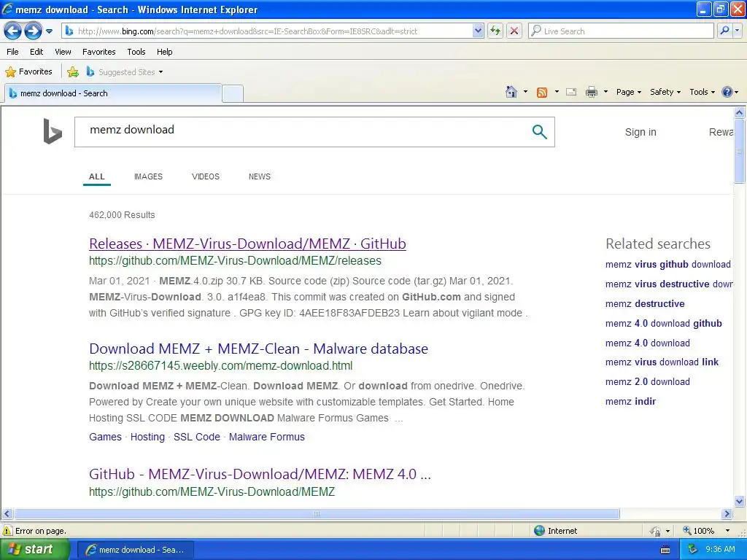Click the RSS feeds icon
This screenshot has height=560, width=747.
pyautogui.click(x=542, y=93)
